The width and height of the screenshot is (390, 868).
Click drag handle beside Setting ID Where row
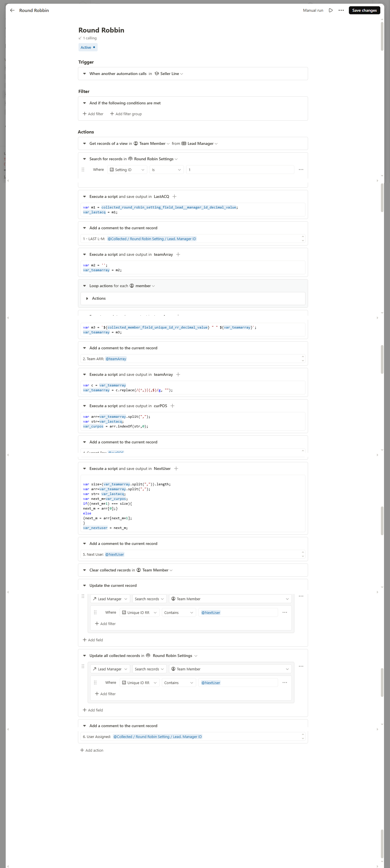coord(83,169)
